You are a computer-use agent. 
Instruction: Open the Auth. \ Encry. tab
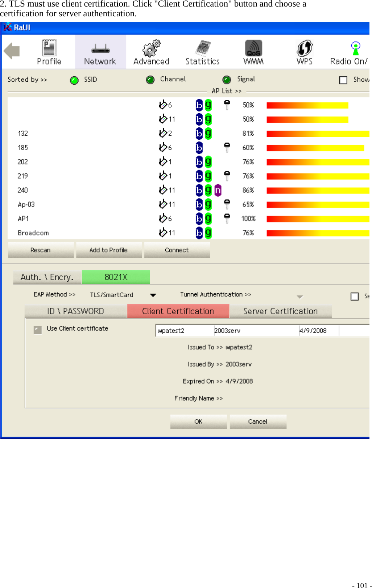pyautogui.click(x=47, y=277)
